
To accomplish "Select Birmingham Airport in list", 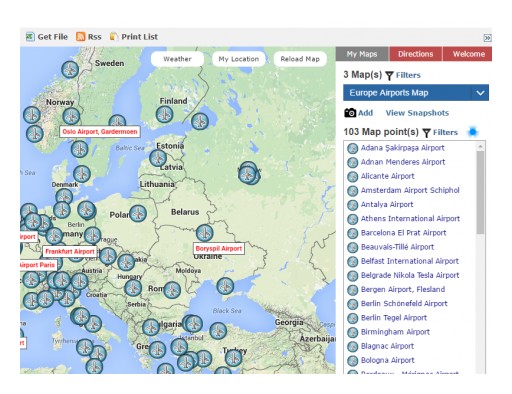I will pyautogui.click(x=395, y=332).
